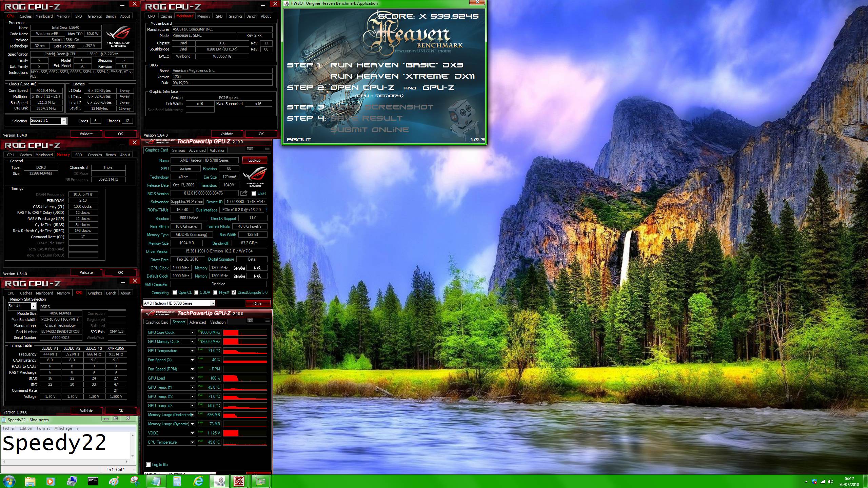The width and height of the screenshot is (868, 488).
Task: Toggle the UEFI checkbox in GPU-Z
Action: coord(254,194)
